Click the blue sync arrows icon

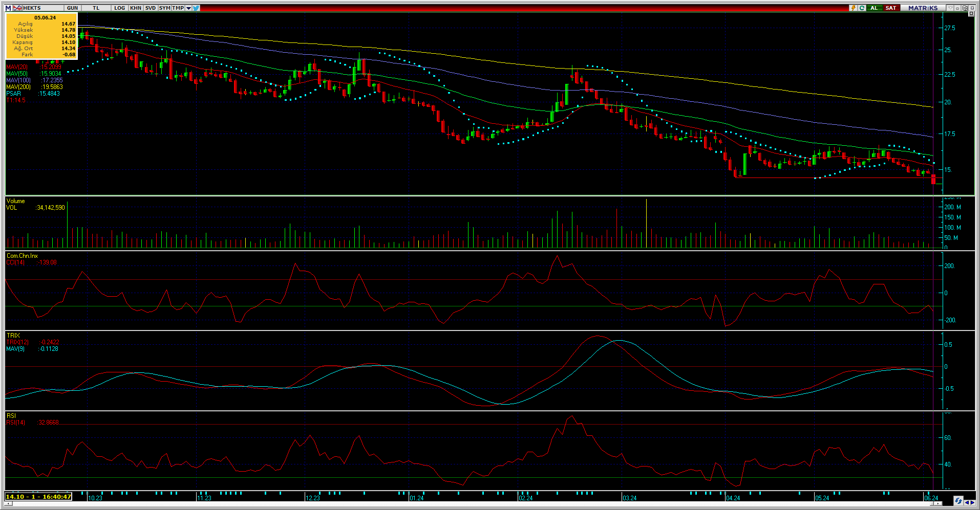click(x=958, y=501)
